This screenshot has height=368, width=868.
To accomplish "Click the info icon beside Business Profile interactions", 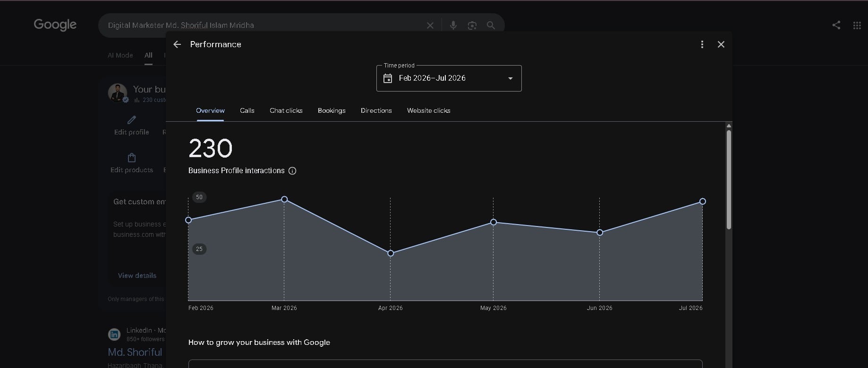I will [x=292, y=171].
